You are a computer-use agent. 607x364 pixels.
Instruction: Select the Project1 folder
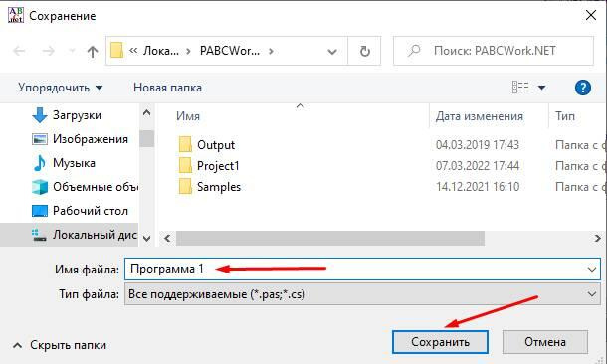(x=218, y=166)
